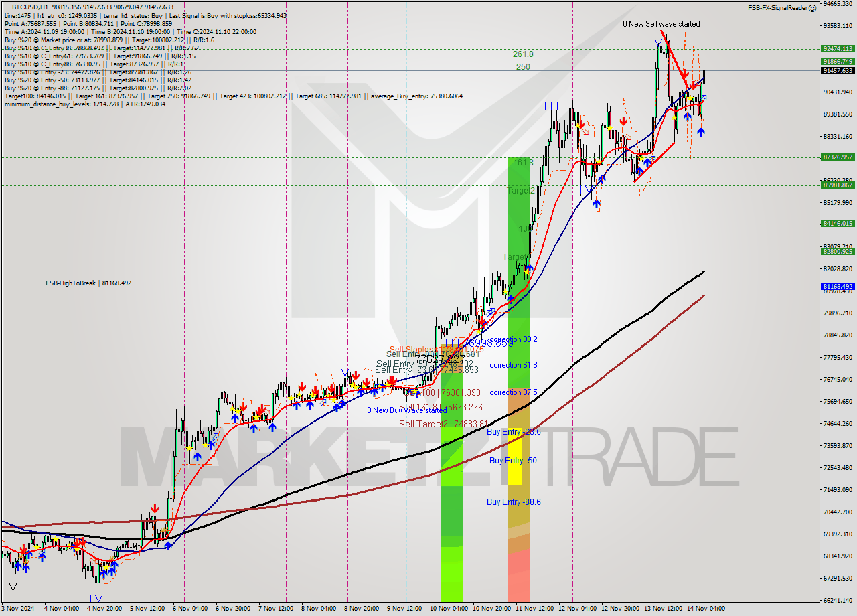Screen dimensions: 857x616
Task: Click the blue 81168.492 price tag on axis
Action: click(838, 287)
